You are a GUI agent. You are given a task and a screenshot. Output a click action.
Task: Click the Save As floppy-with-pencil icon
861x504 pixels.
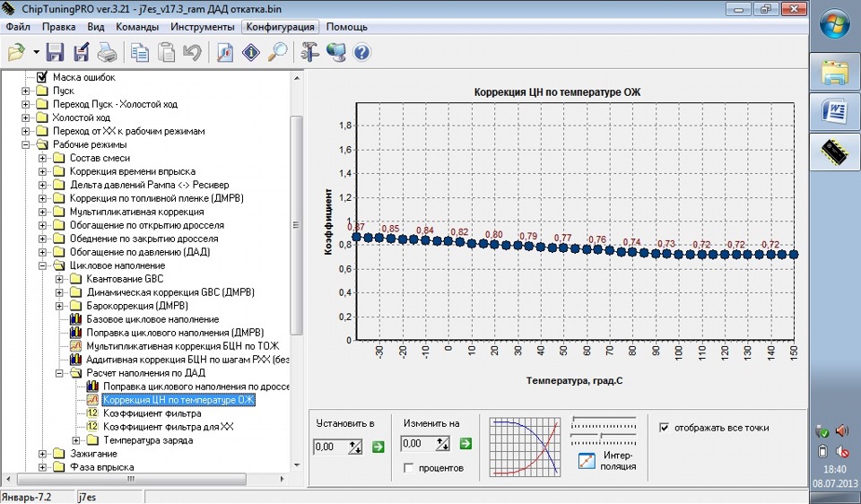click(x=82, y=53)
